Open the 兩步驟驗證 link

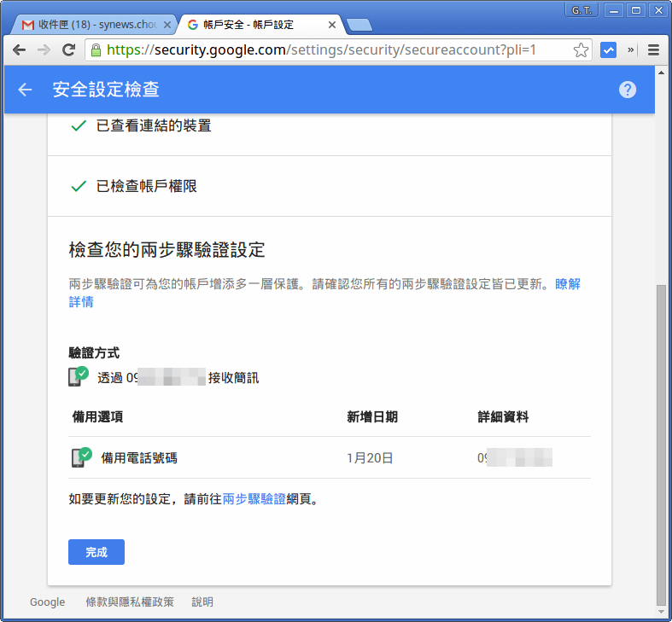pos(254,499)
